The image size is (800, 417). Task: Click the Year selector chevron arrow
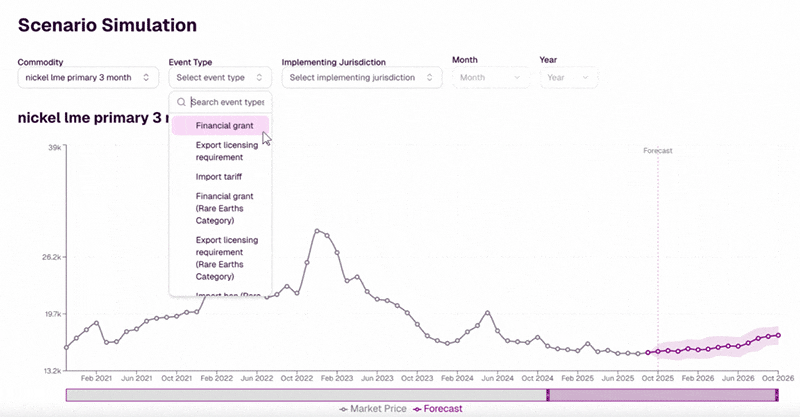(584, 77)
